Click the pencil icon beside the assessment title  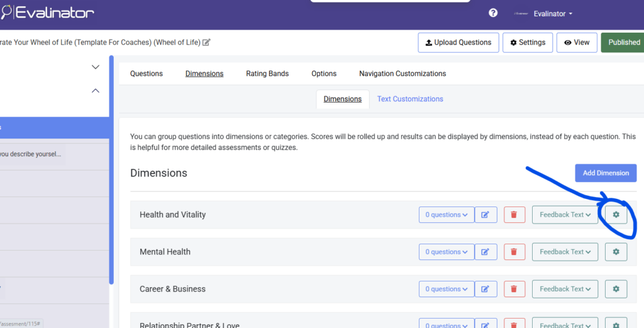point(206,43)
